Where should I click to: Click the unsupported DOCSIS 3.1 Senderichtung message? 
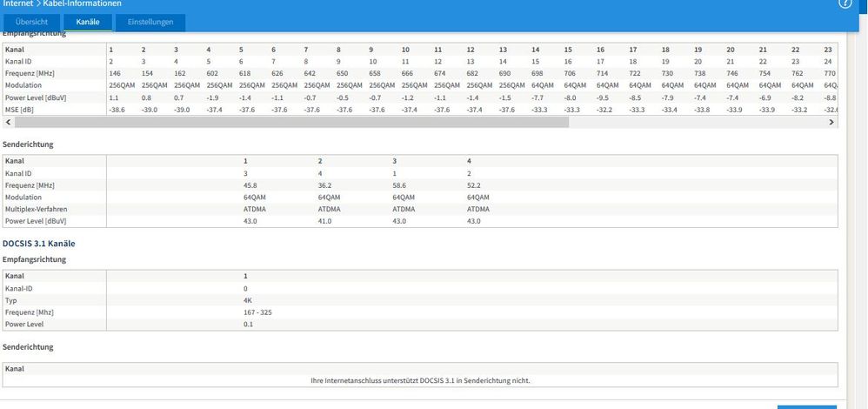coord(421,381)
